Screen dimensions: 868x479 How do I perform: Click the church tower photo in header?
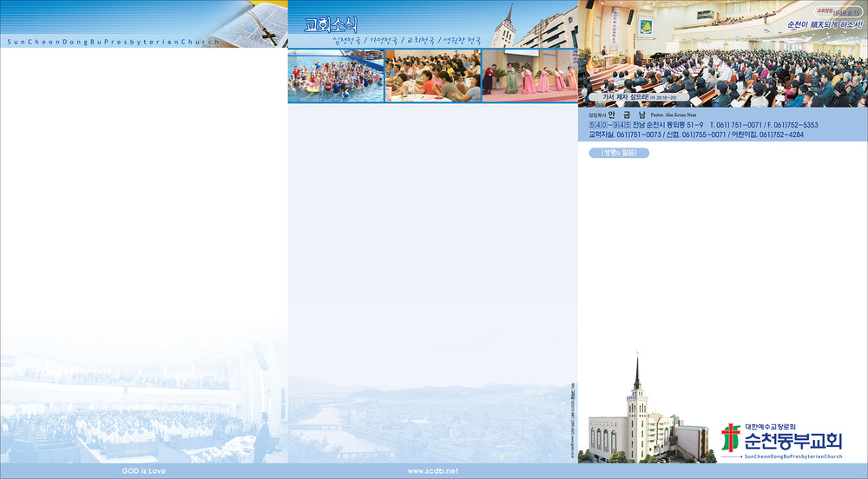pos(505,28)
